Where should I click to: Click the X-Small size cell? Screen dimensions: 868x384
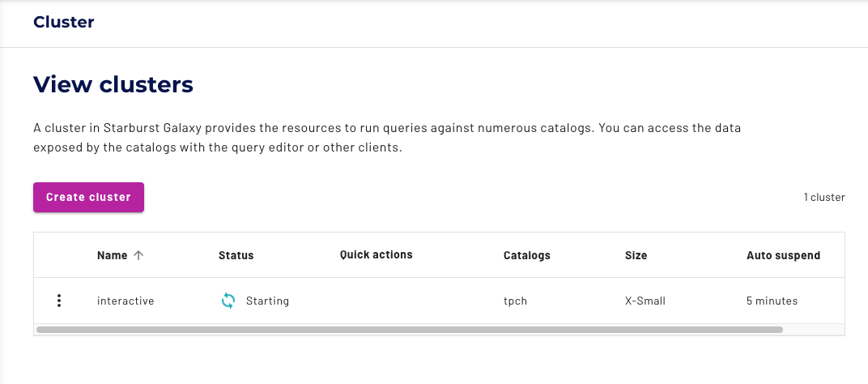645,301
